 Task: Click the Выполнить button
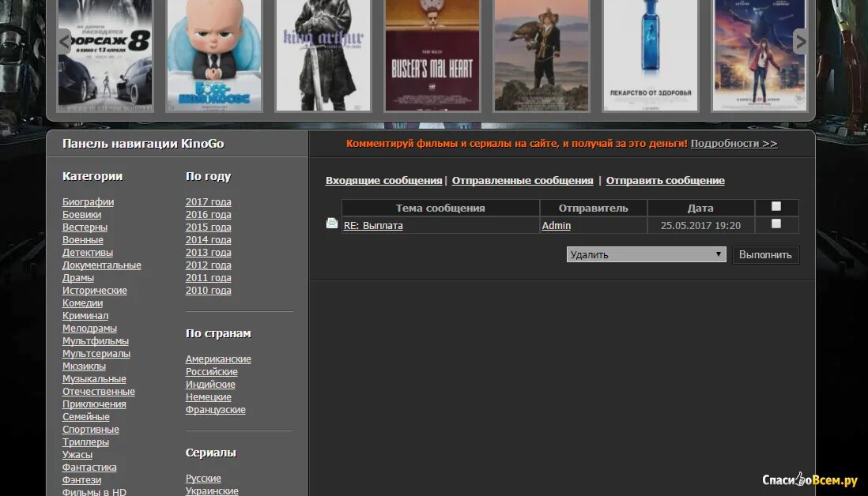(765, 254)
